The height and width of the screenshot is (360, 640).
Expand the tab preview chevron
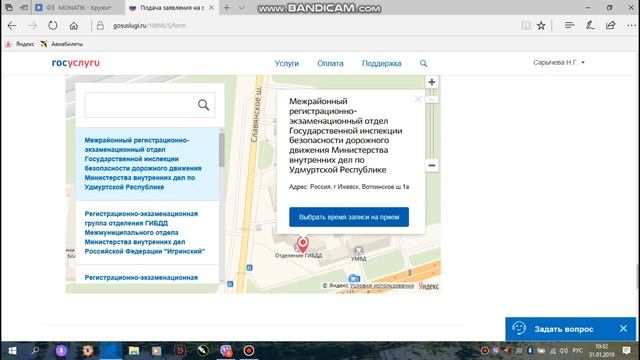coord(242,8)
